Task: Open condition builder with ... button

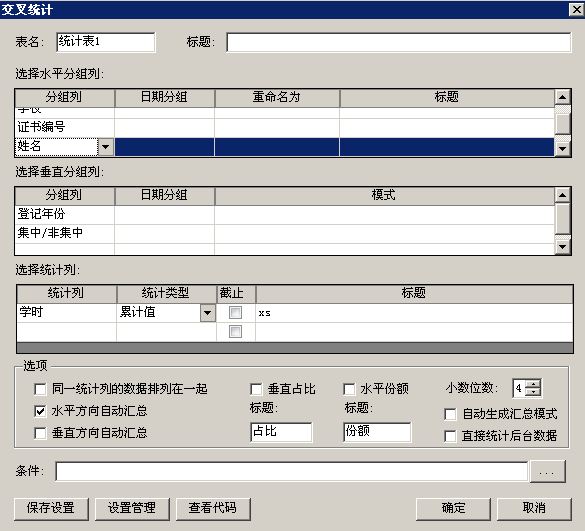Action: coord(547,472)
